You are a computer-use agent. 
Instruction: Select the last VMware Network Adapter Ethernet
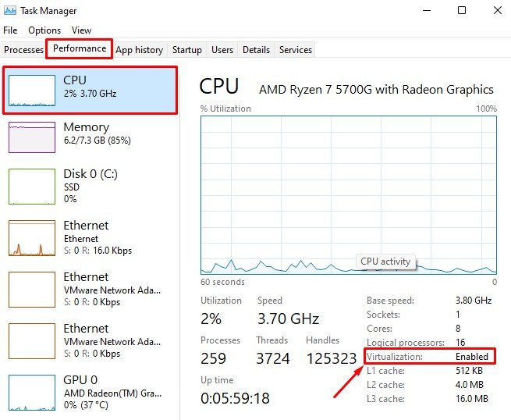coord(31,340)
